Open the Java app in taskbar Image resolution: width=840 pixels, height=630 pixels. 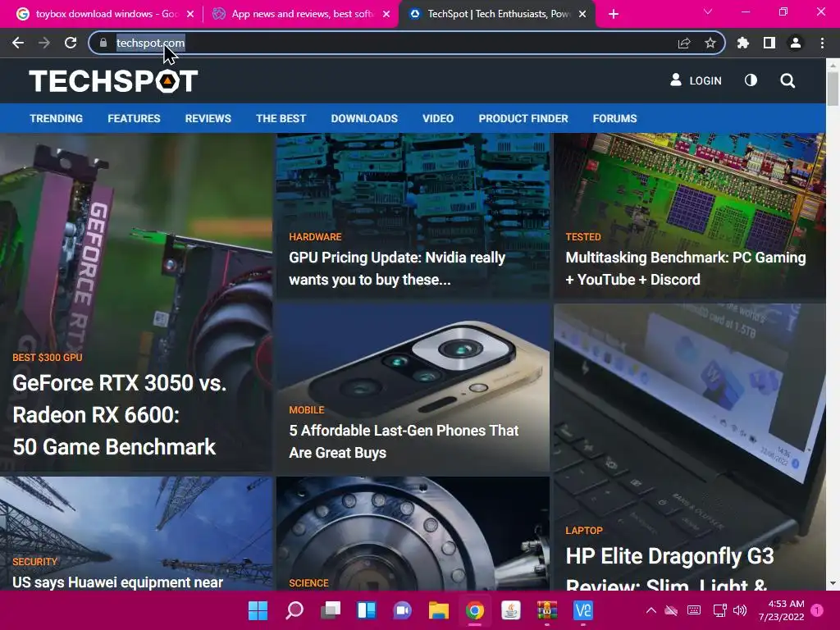click(x=511, y=610)
